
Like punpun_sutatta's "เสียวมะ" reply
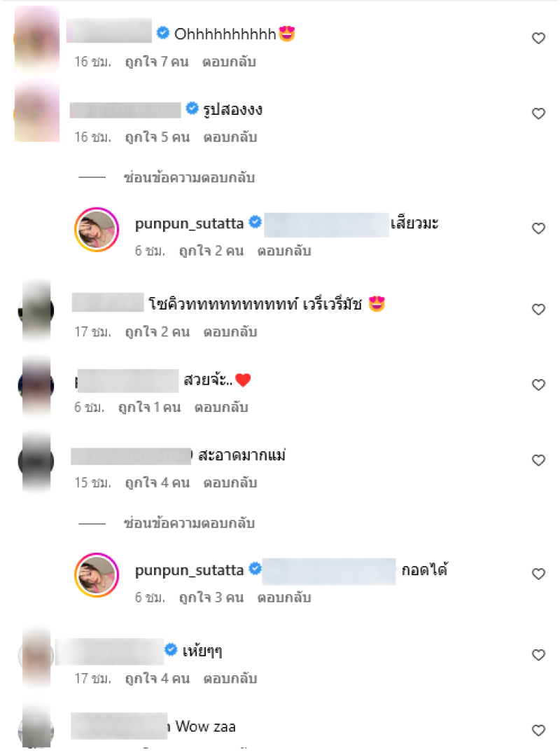pos(538,228)
